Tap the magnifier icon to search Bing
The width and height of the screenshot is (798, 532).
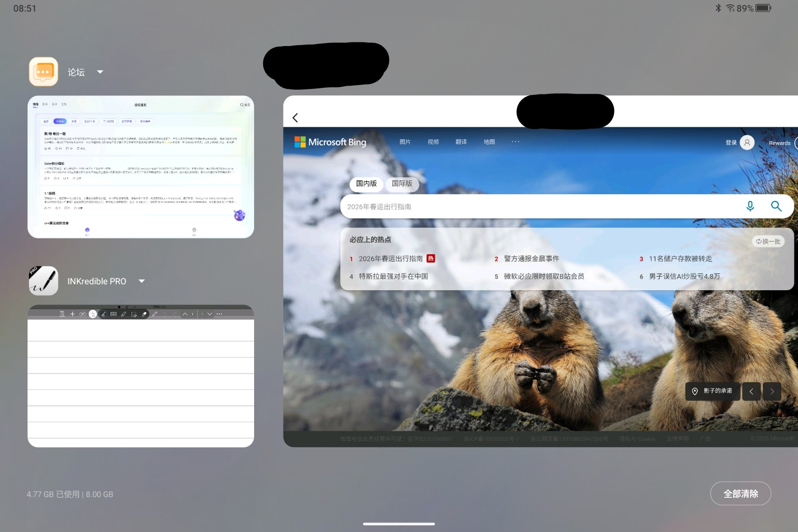776,206
